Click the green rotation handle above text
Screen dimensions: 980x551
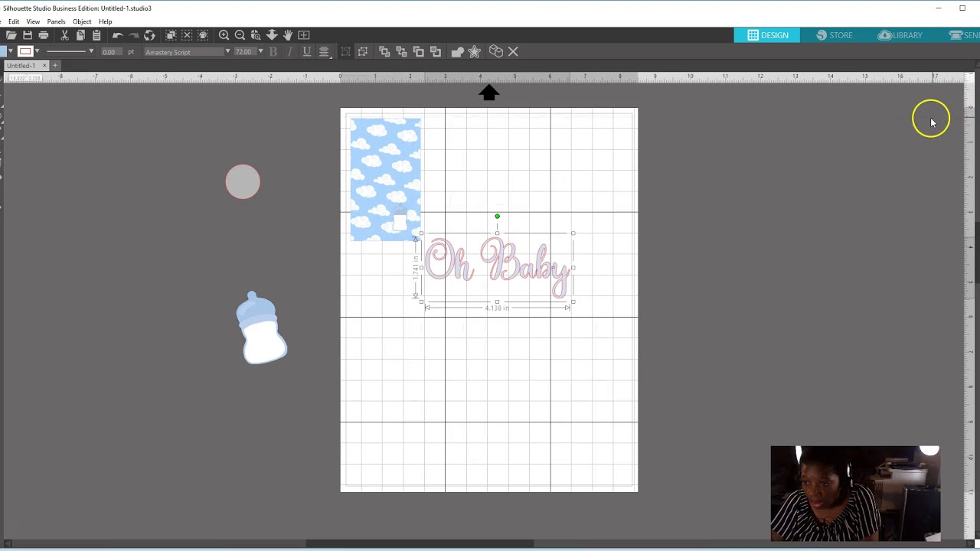(x=497, y=217)
